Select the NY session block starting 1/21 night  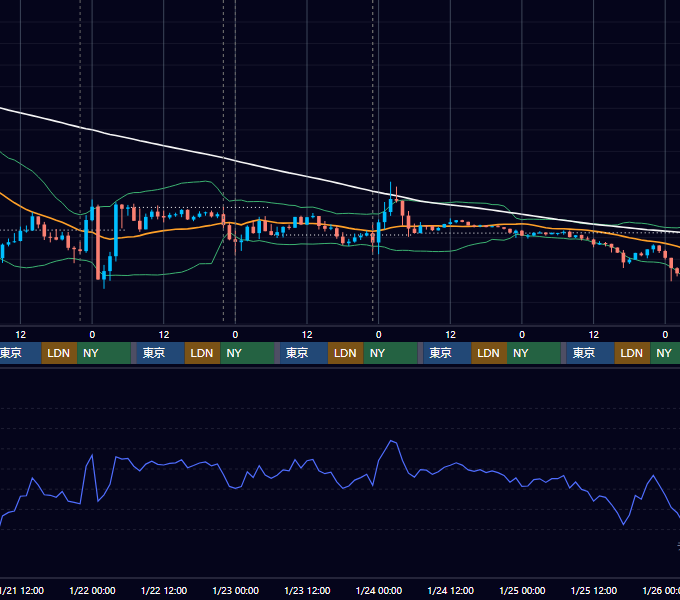[104, 353]
